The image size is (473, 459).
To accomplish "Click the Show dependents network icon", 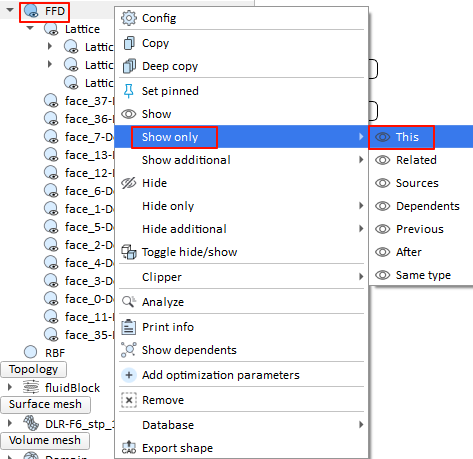I will pyautogui.click(x=129, y=350).
